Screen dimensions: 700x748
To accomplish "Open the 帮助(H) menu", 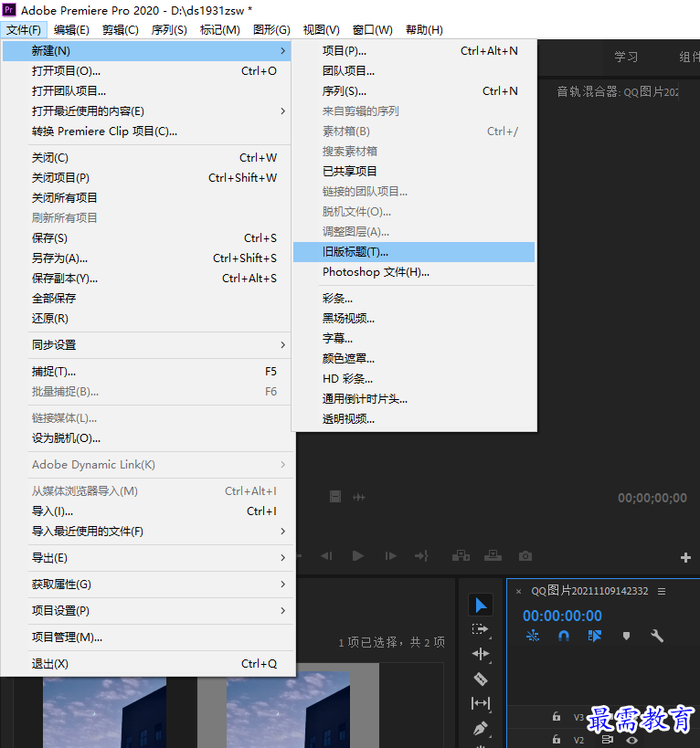I will tap(424, 29).
